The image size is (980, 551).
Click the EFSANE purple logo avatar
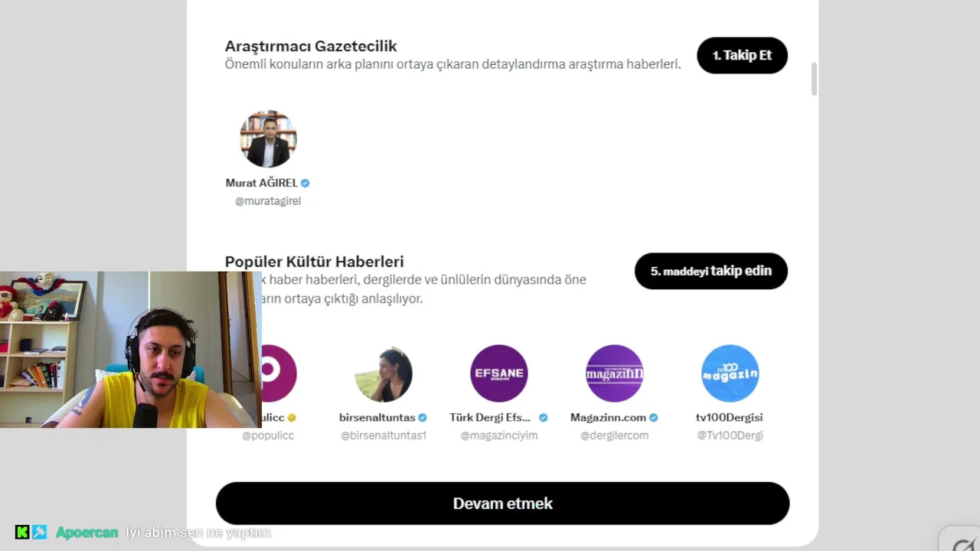click(499, 373)
